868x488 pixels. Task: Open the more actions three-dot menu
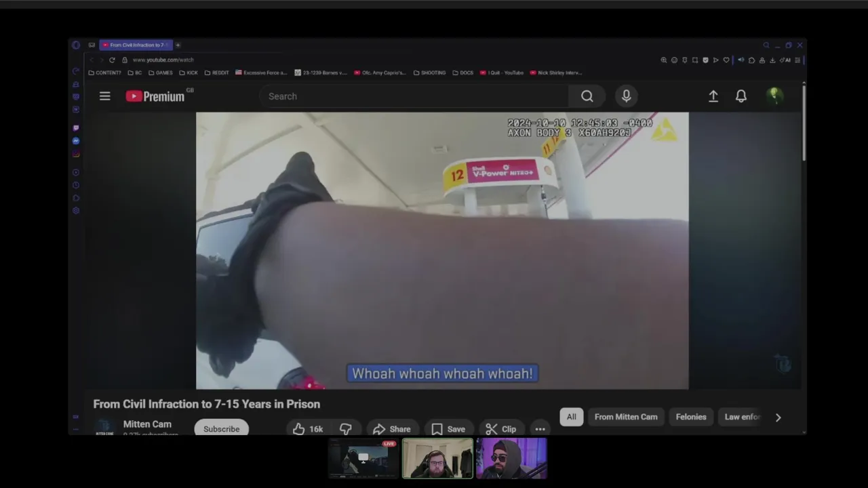(540, 429)
